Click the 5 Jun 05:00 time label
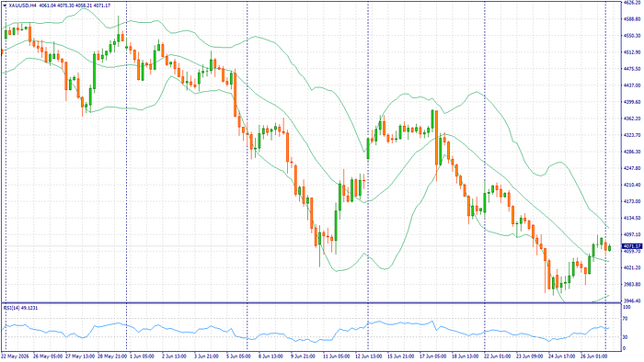The height and width of the screenshot is (362, 644). pyautogui.click(x=238, y=356)
